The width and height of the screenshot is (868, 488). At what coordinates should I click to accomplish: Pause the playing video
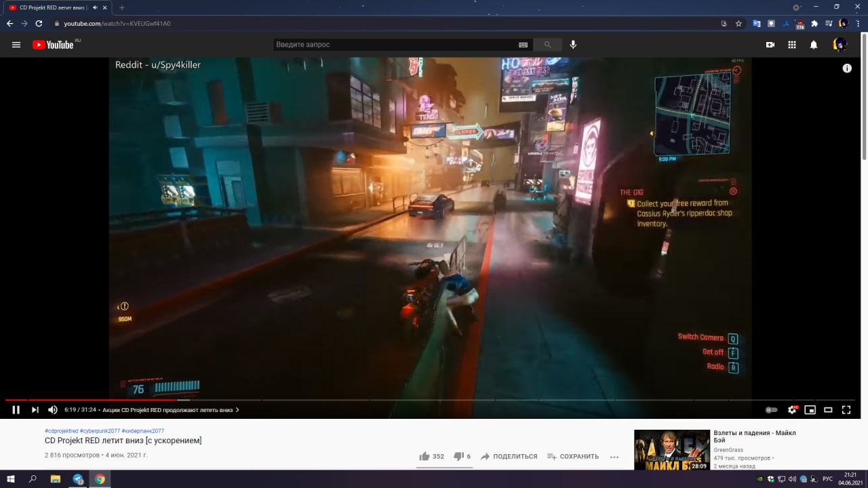click(x=16, y=409)
